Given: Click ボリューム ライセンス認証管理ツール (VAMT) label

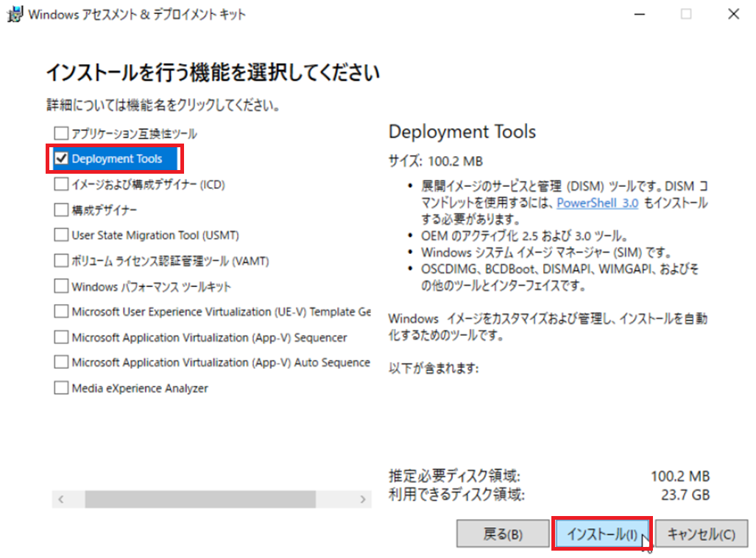Looking at the screenshot, I should coord(170,261).
